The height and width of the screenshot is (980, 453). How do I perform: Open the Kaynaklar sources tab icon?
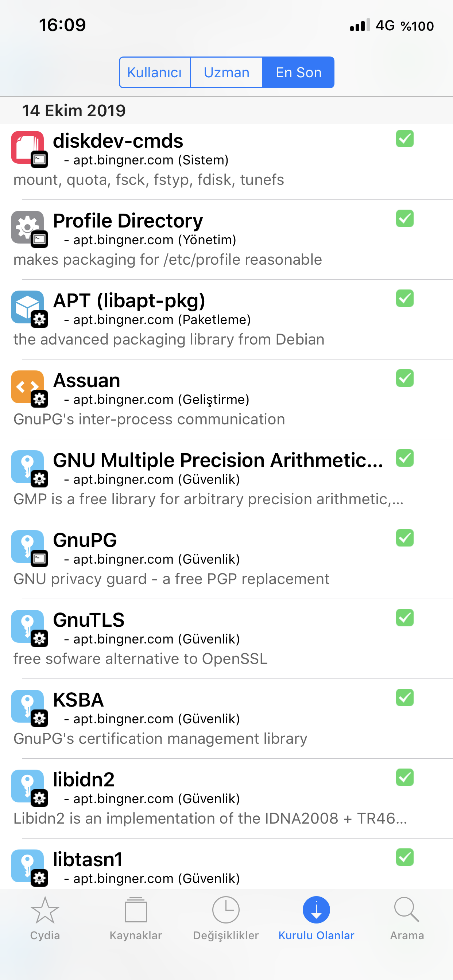pyautogui.click(x=136, y=910)
